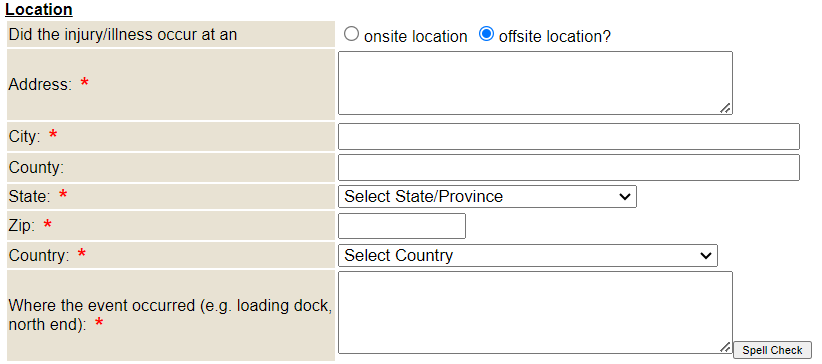The image size is (822, 364).
Task: Click the event location text area resize grip
Action: [x=725, y=347]
